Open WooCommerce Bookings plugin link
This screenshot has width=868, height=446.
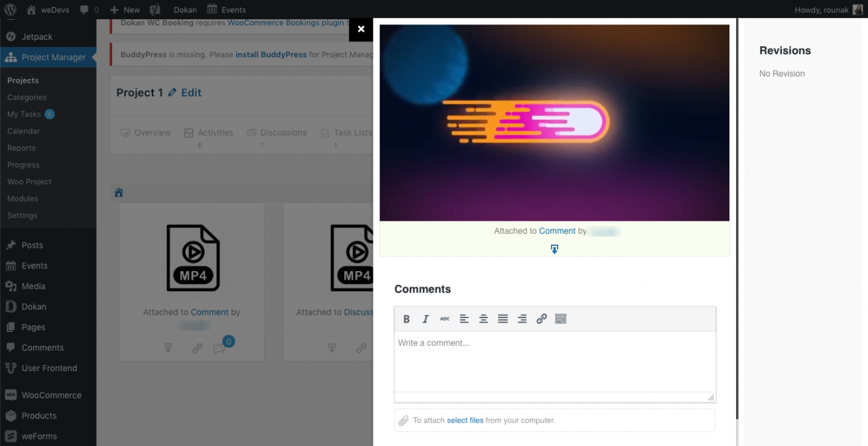[x=286, y=23]
